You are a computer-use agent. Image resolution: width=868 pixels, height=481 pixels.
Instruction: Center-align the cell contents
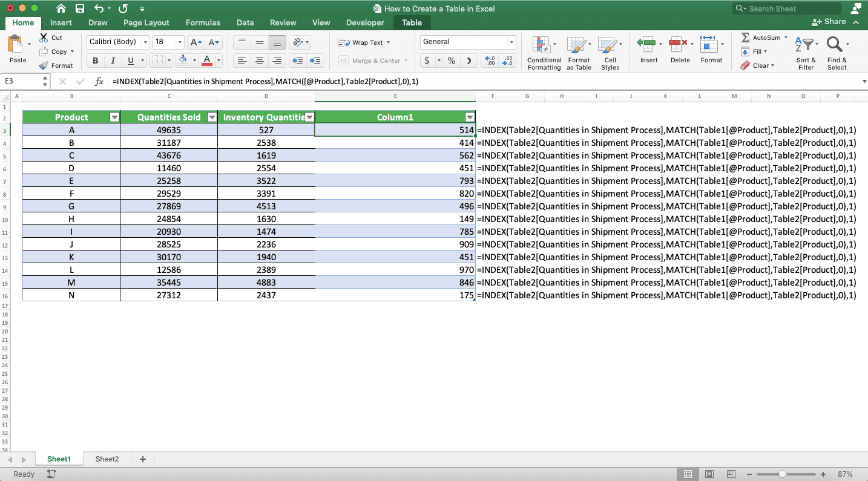(x=259, y=60)
